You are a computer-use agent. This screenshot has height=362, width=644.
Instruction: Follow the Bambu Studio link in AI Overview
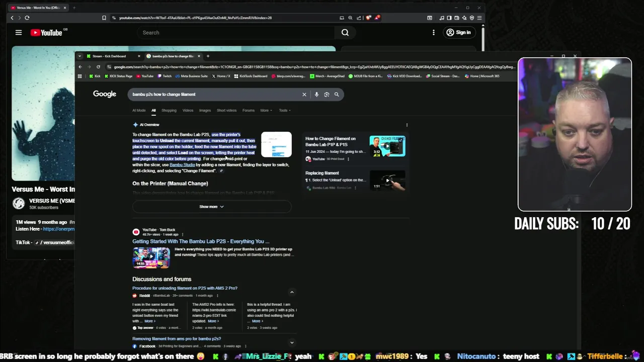(x=182, y=165)
